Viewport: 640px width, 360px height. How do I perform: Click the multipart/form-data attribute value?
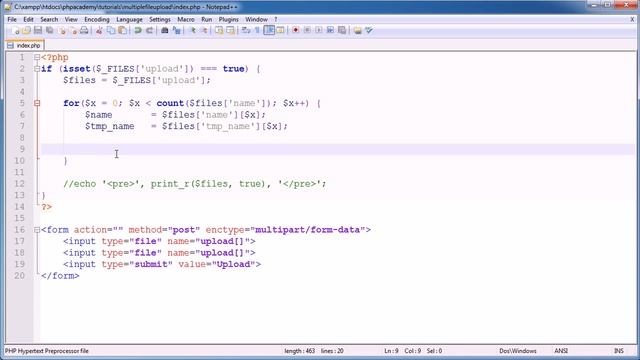point(308,230)
